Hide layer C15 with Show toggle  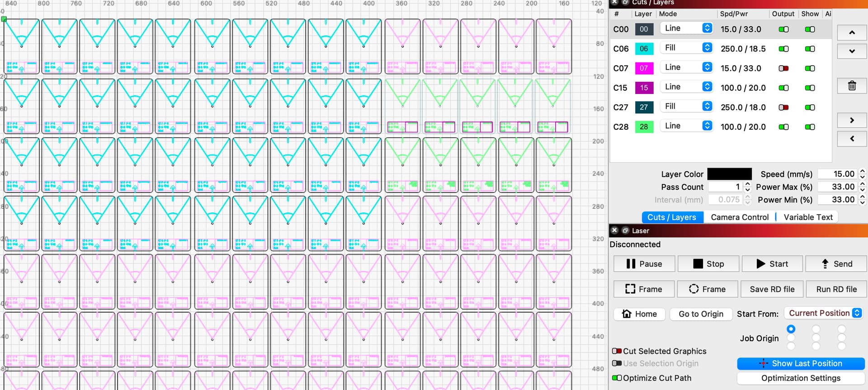(810, 88)
